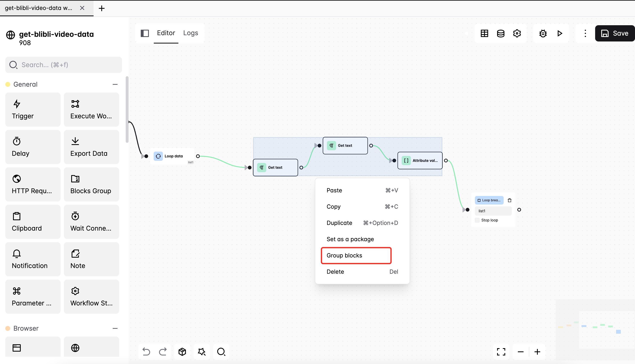Viewport: 635px width, 364px height.
Task: Choose Paste from context menu
Action: 362,190
